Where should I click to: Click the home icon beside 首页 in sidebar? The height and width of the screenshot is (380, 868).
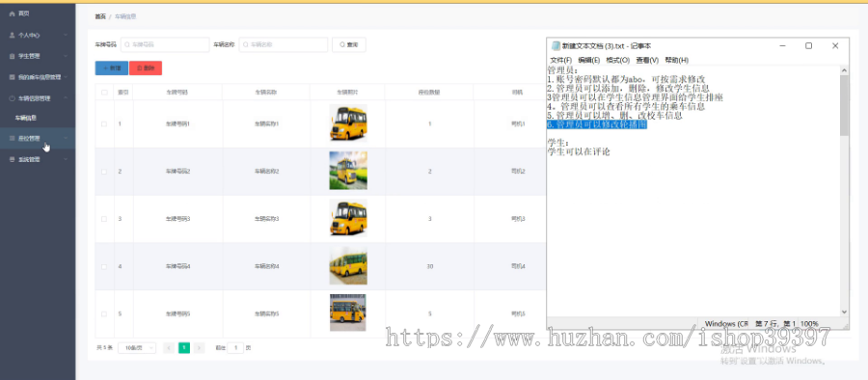pyautogui.click(x=13, y=14)
